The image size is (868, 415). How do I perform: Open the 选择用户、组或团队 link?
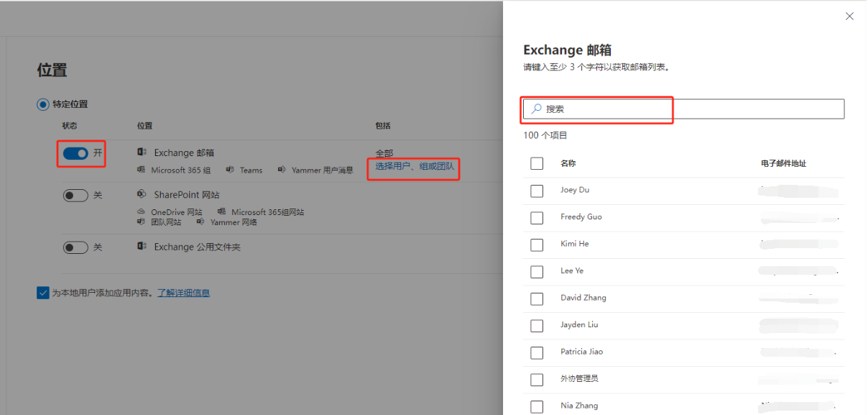click(x=415, y=166)
